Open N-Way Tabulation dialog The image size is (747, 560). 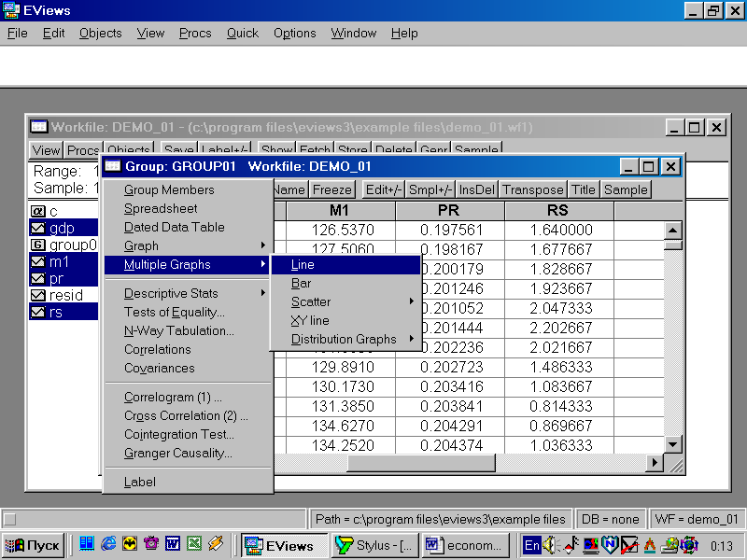(x=187, y=330)
